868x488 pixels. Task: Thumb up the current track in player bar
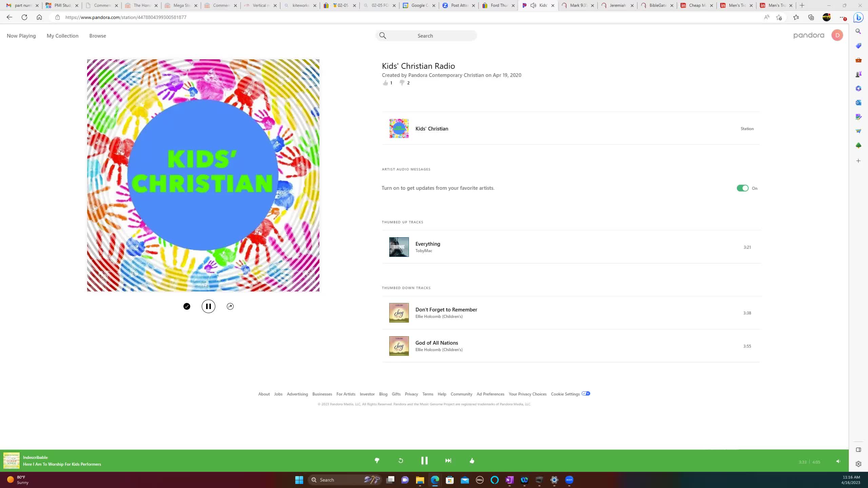coord(472,461)
